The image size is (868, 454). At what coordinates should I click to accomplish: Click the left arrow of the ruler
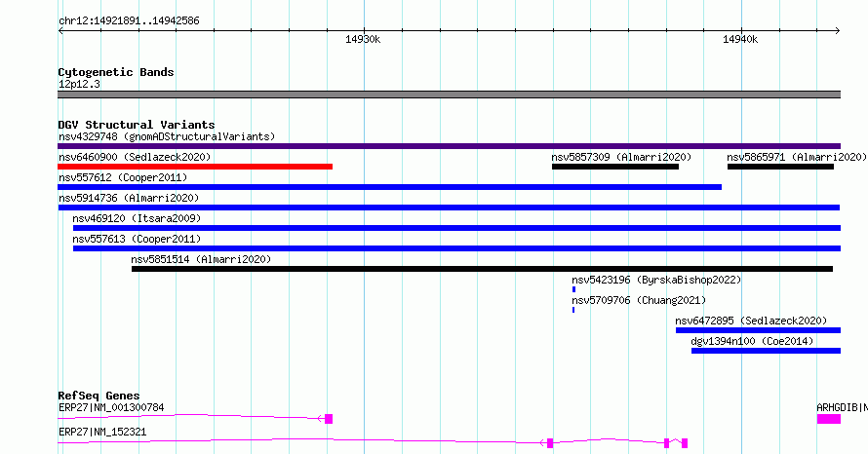pos(60,31)
